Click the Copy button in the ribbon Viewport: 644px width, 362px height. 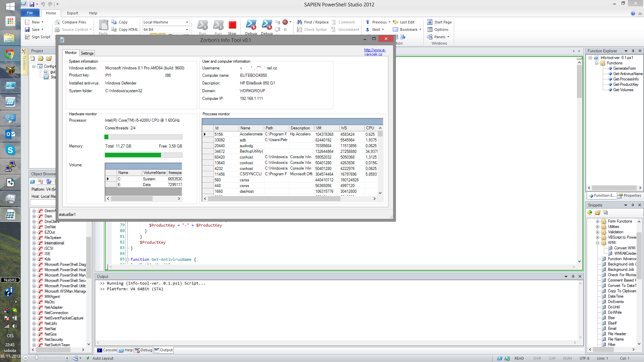pos(119,22)
